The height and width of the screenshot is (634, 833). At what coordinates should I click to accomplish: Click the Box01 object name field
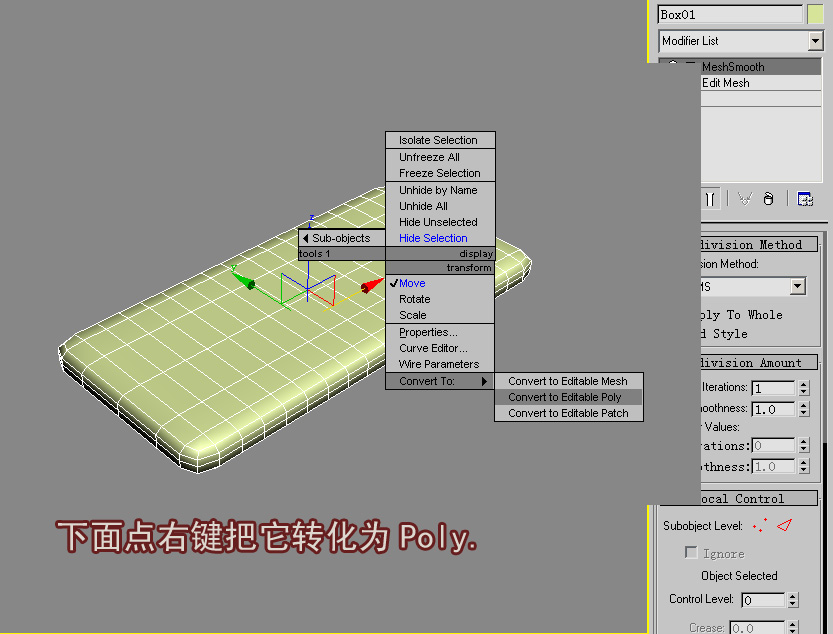point(730,15)
